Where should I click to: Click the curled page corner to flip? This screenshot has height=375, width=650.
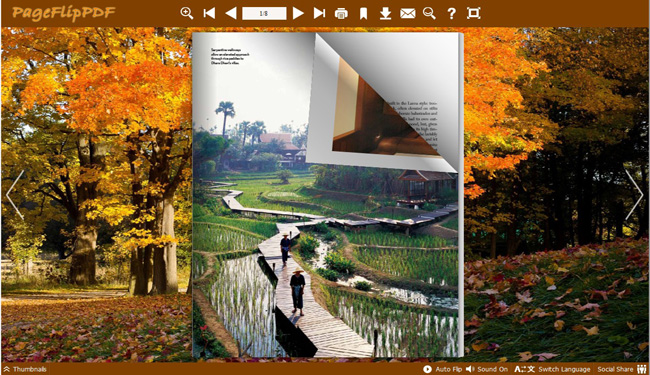click(x=381, y=104)
